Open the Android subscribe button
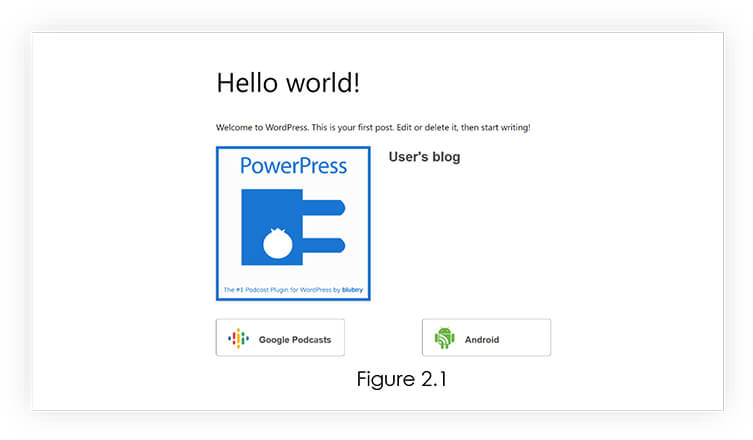 486,338
